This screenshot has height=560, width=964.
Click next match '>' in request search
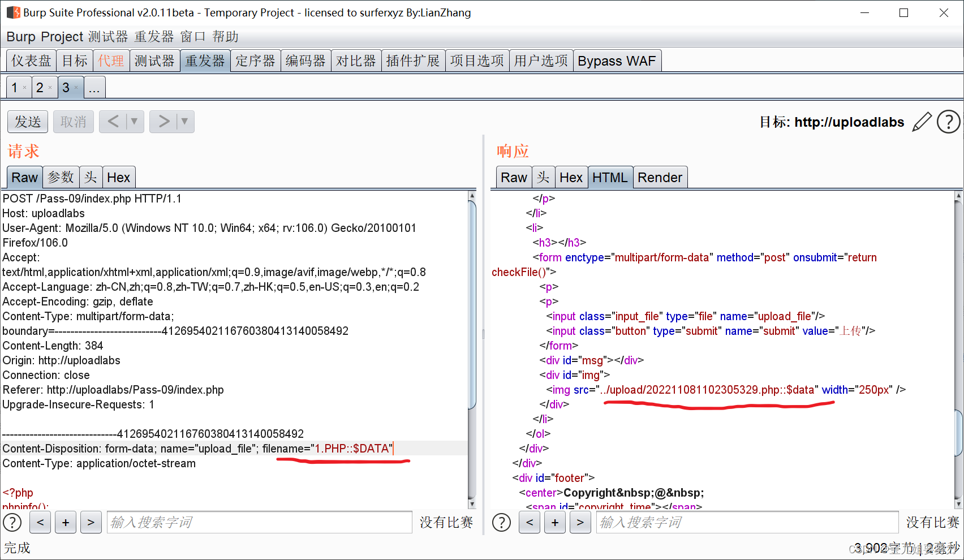pyautogui.click(x=91, y=522)
